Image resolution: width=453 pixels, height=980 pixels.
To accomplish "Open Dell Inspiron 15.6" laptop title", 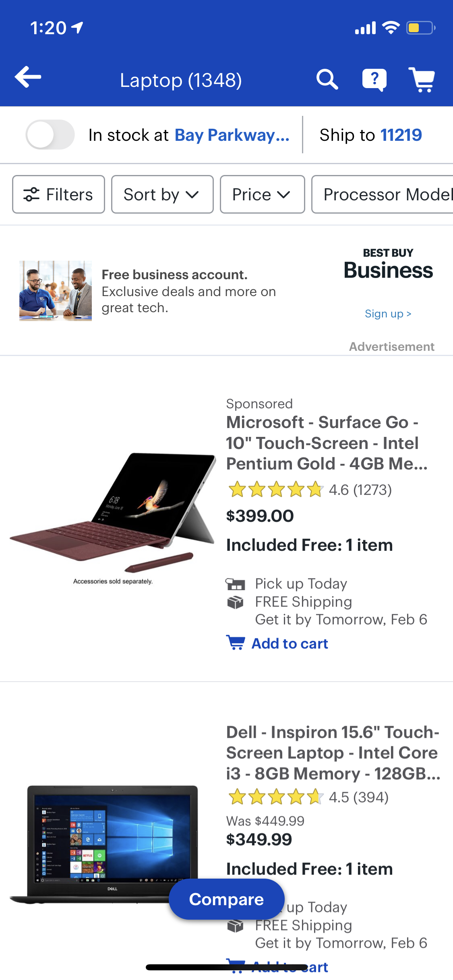I will (x=333, y=753).
